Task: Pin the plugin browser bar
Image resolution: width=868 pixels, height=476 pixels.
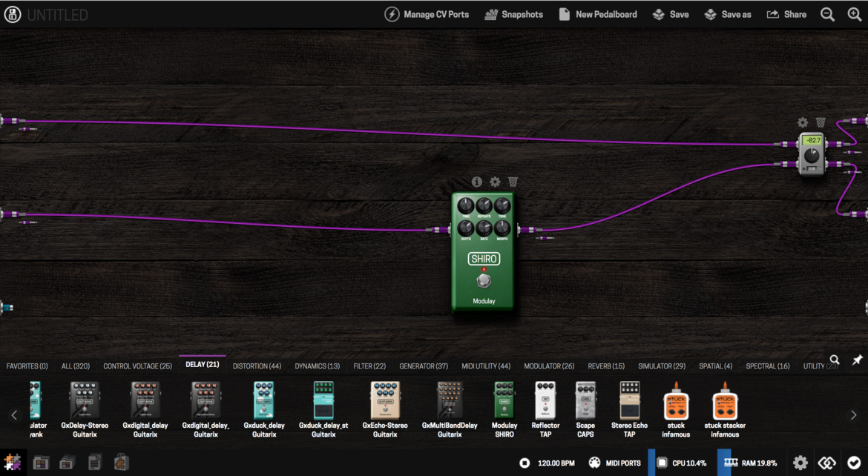Action: 857,360
